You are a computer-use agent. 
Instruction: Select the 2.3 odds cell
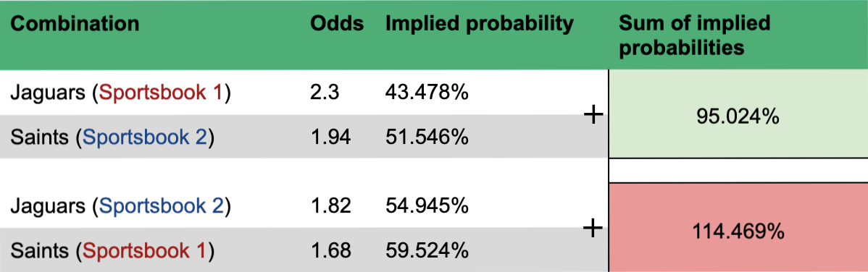325,93
